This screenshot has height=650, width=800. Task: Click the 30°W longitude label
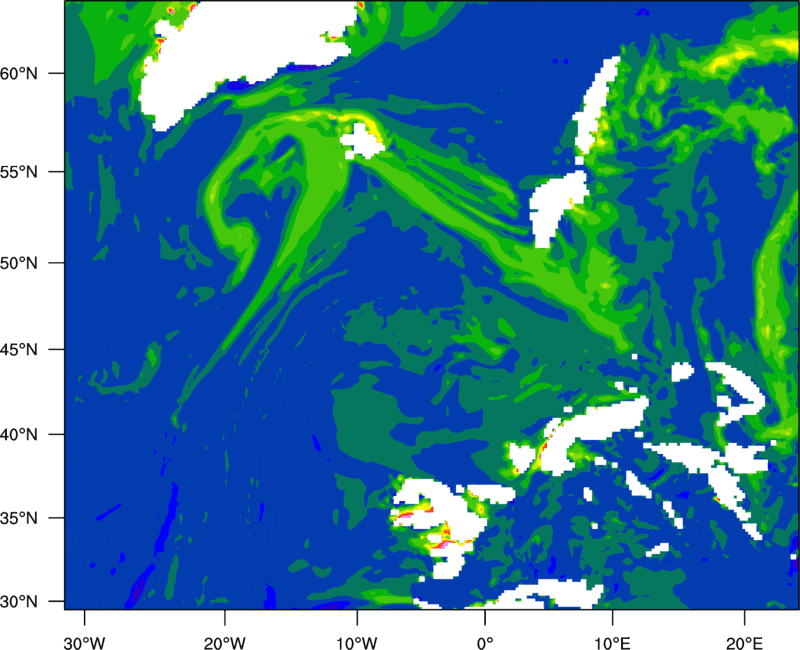pyautogui.click(x=84, y=643)
